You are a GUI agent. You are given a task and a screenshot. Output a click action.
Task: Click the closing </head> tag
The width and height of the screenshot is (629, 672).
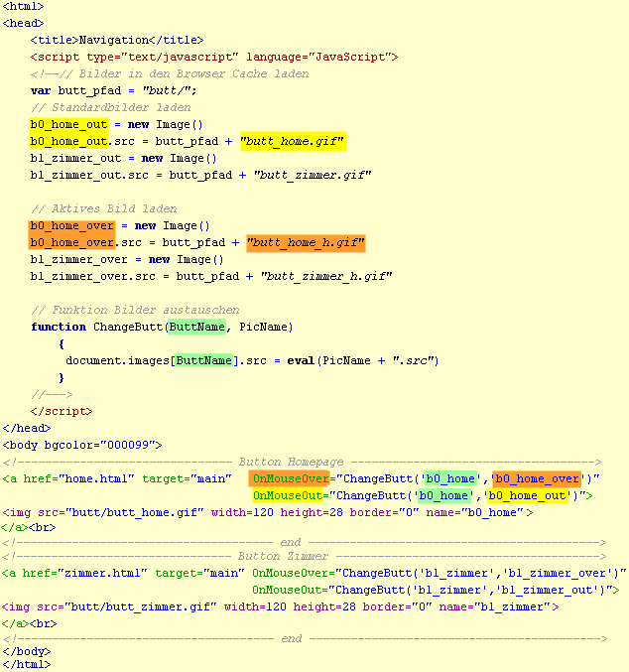(27, 428)
